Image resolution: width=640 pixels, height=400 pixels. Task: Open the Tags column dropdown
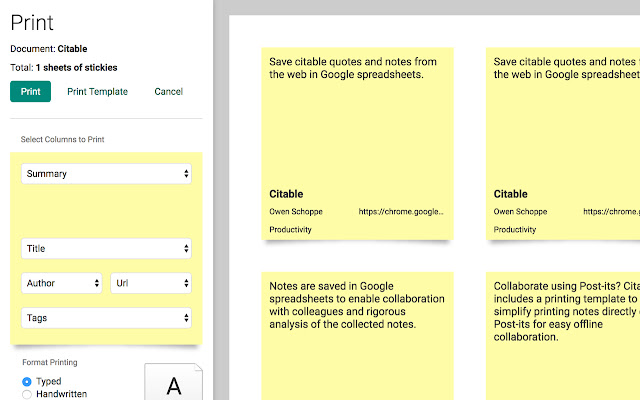tap(106, 318)
